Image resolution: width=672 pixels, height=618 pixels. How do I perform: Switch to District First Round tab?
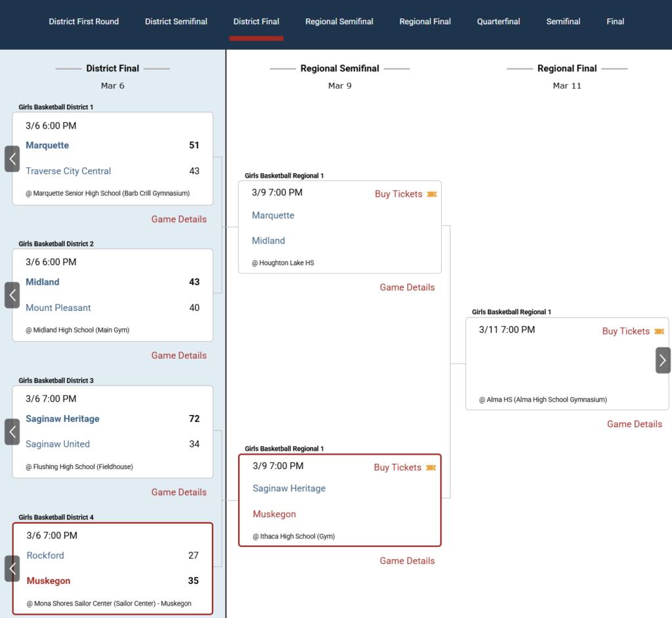(x=84, y=22)
